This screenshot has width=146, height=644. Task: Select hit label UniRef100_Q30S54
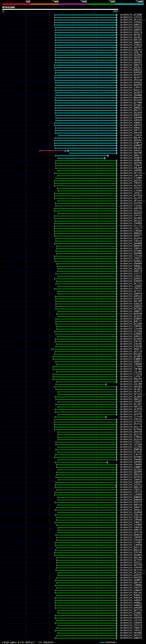coord(131,203)
